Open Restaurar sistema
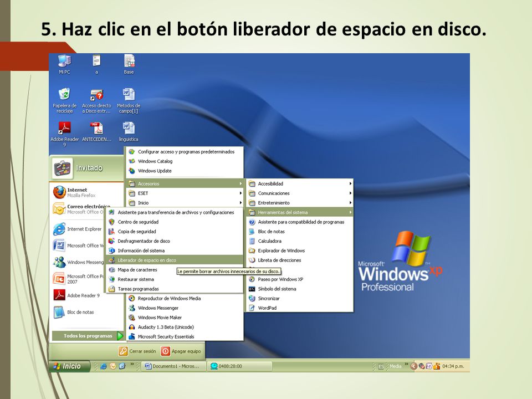 175,279
